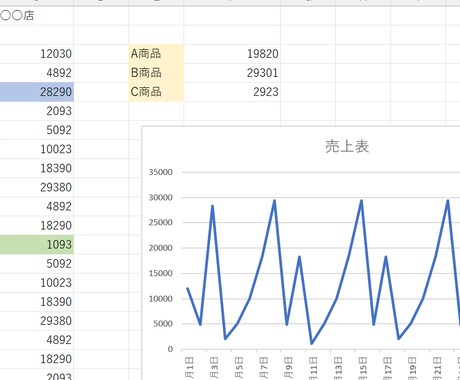Click the 5092 cell just below green 1093
The height and width of the screenshot is (380, 460).
pyautogui.click(x=36, y=264)
